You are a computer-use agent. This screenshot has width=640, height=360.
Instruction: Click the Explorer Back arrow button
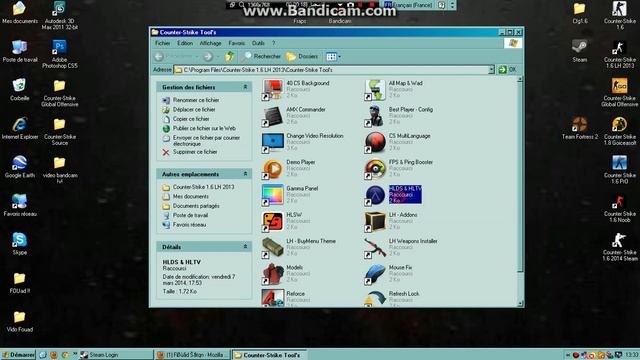click(159, 56)
